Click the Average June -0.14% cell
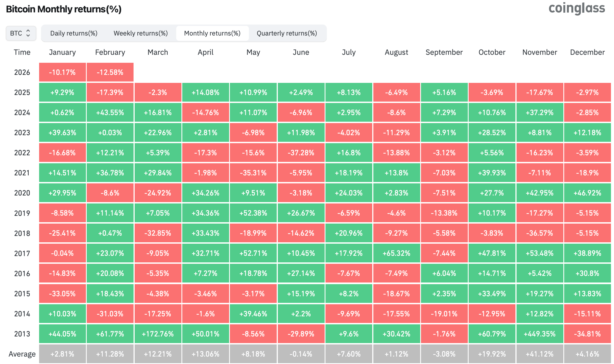 pyautogui.click(x=301, y=354)
